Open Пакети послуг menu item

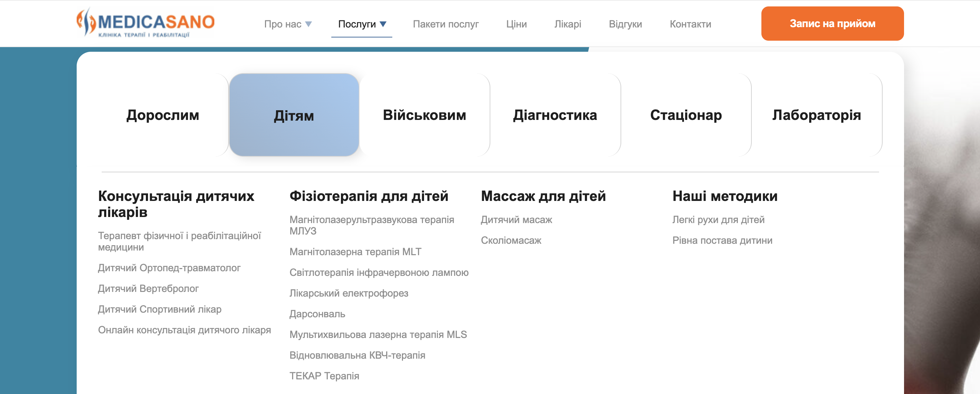(x=445, y=24)
